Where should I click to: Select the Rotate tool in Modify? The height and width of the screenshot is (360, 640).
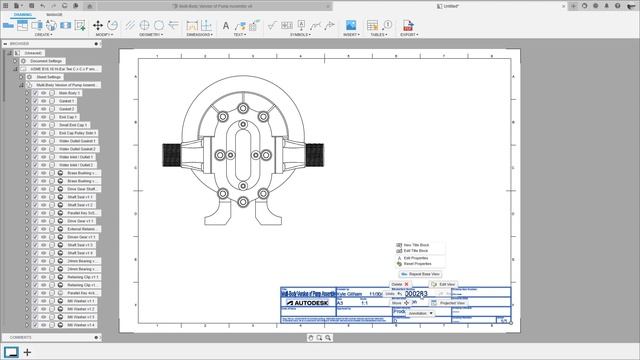pyautogui.click(x=112, y=25)
